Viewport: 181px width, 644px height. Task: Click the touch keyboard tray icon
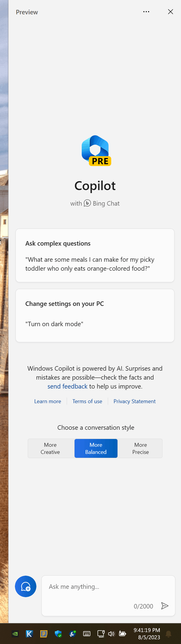[x=87, y=634]
